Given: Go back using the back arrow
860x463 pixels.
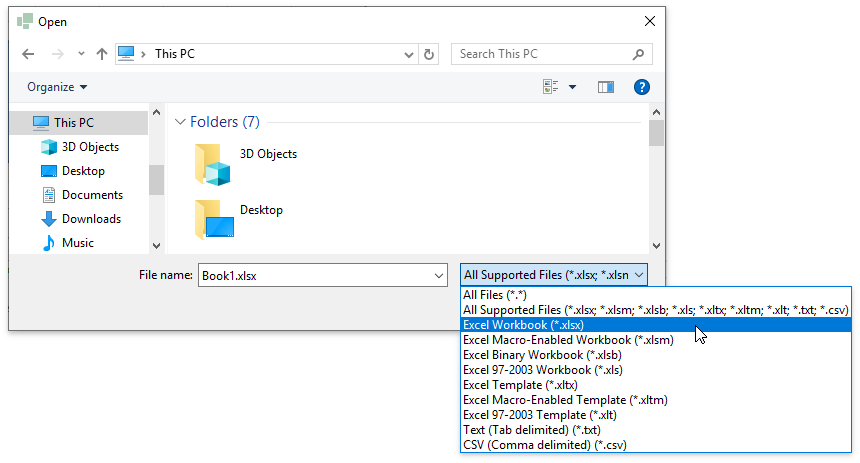Looking at the screenshot, I should 28,54.
